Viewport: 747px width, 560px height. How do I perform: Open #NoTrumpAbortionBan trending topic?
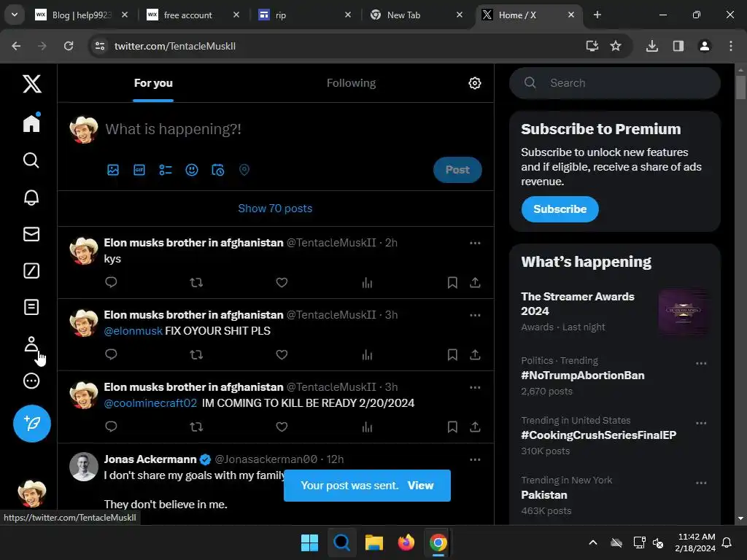click(x=583, y=376)
